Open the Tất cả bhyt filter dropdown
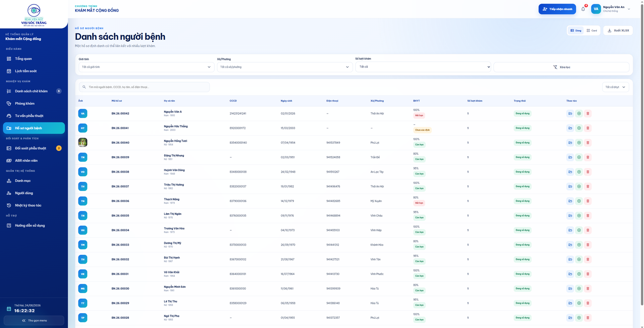644x328 pixels. pyautogui.click(x=615, y=87)
